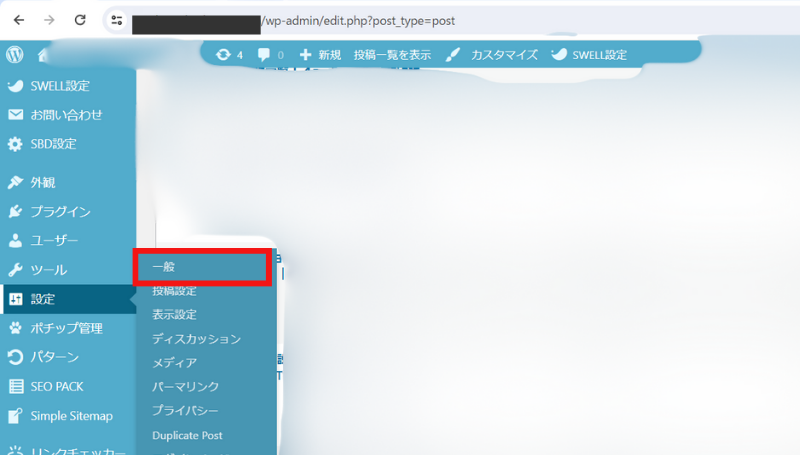Click the address bar URL field

click(x=451, y=21)
